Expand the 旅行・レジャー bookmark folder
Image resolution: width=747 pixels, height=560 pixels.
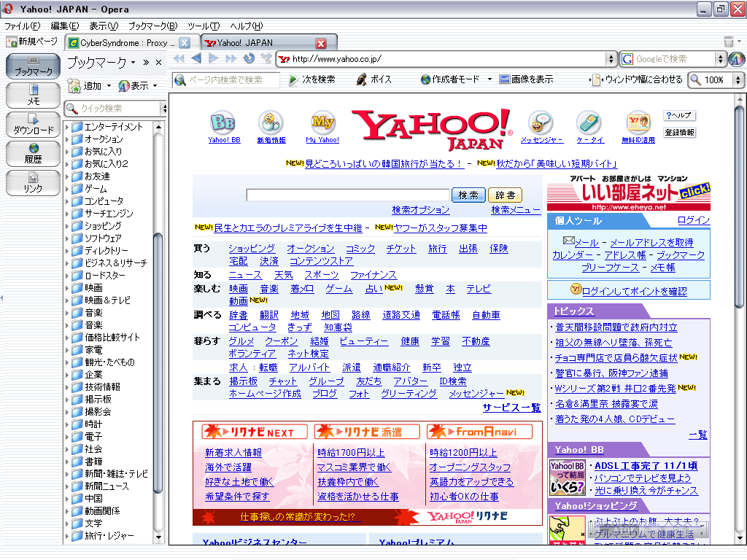click(66, 536)
